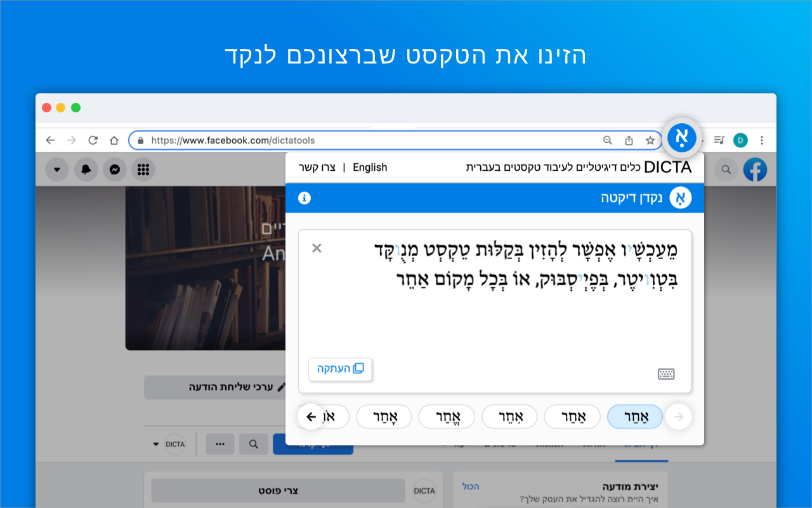Viewport: 812px width, 508px height.
Task: Open the DICTA page switcher dropdown
Action: pyautogui.click(x=168, y=444)
